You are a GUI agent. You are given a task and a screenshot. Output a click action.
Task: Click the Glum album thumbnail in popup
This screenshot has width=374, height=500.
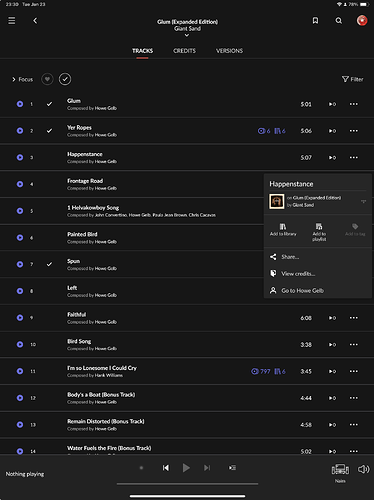[277, 201]
